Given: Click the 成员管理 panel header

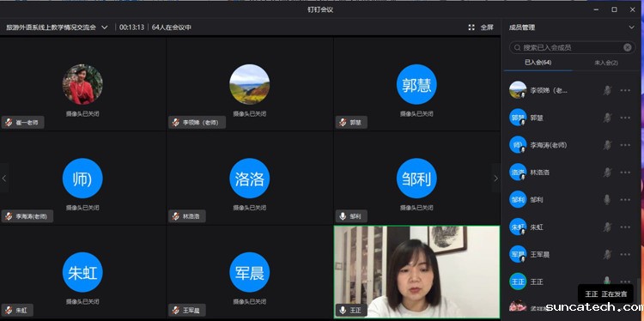Looking at the screenshot, I should (x=522, y=27).
